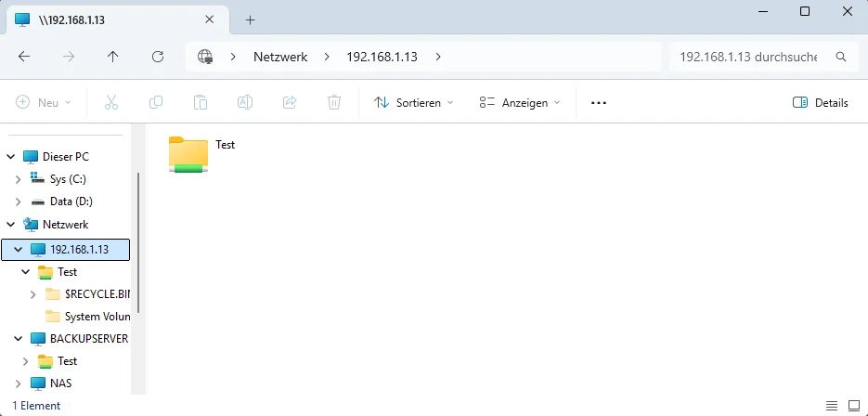Collapse Test node under 192.168.1.13

(x=25, y=272)
